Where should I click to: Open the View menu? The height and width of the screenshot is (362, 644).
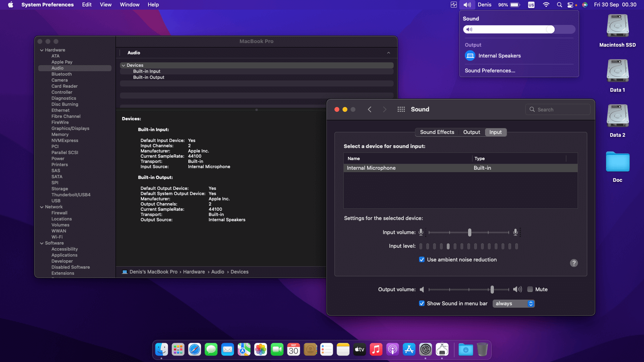106,5
